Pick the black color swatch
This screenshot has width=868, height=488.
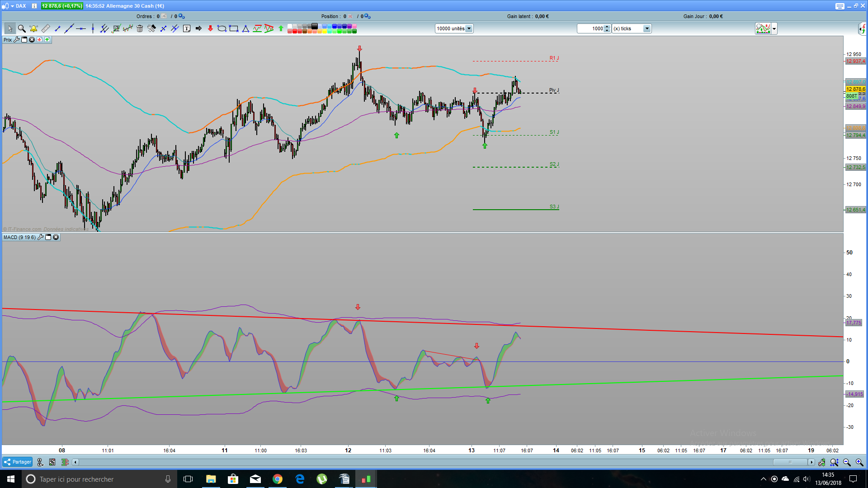(315, 26)
